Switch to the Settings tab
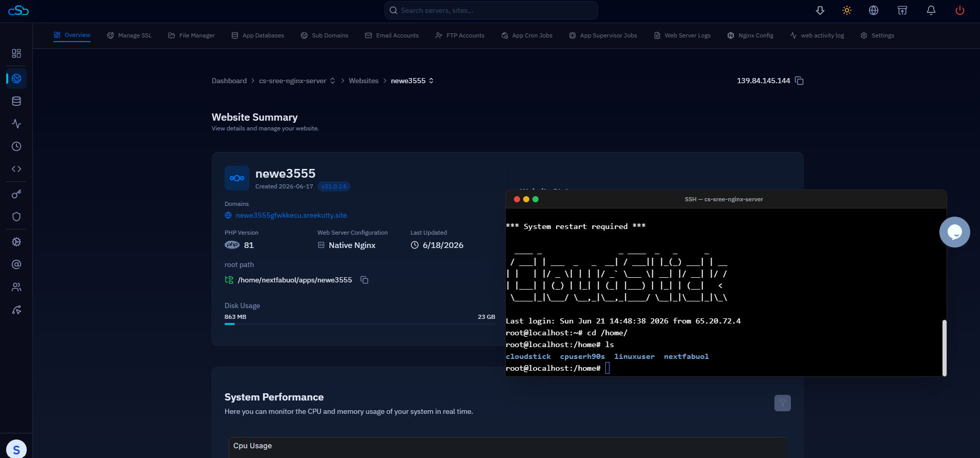Screen dimensions: 980x458 (878, 35)
